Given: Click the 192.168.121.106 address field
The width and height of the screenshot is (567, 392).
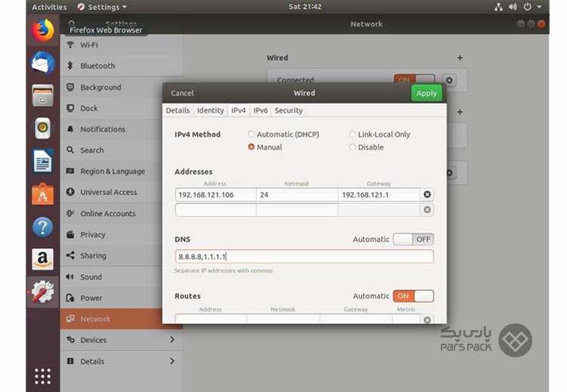Looking at the screenshot, I should point(215,195).
